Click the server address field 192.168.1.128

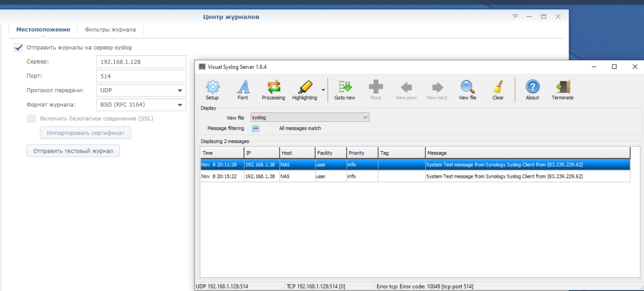point(141,62)
